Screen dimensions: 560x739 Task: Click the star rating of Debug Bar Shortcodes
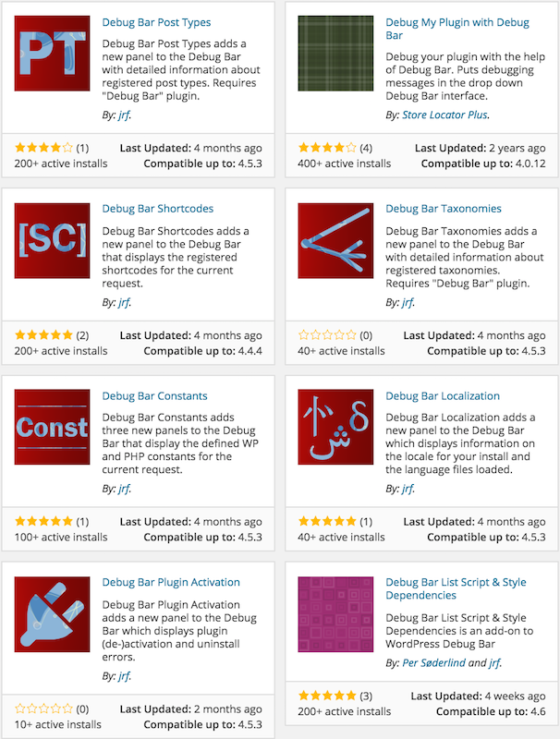43,335
